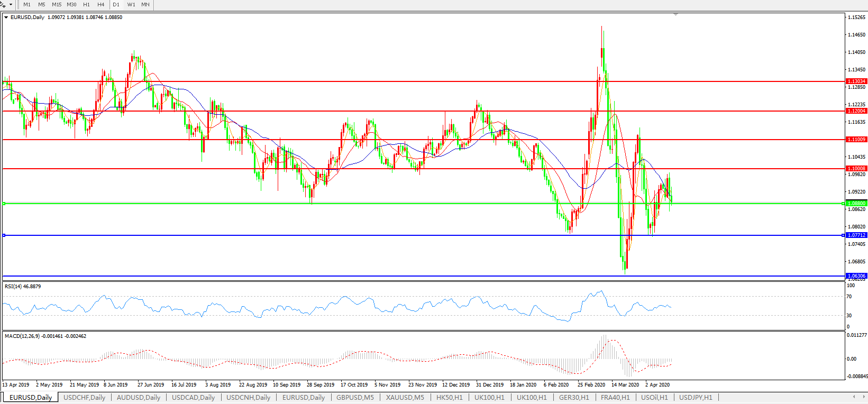The height and width of the screenshot is (404, 868).
Task: Choose the H1 timeframe
Action: click(86, 5)
